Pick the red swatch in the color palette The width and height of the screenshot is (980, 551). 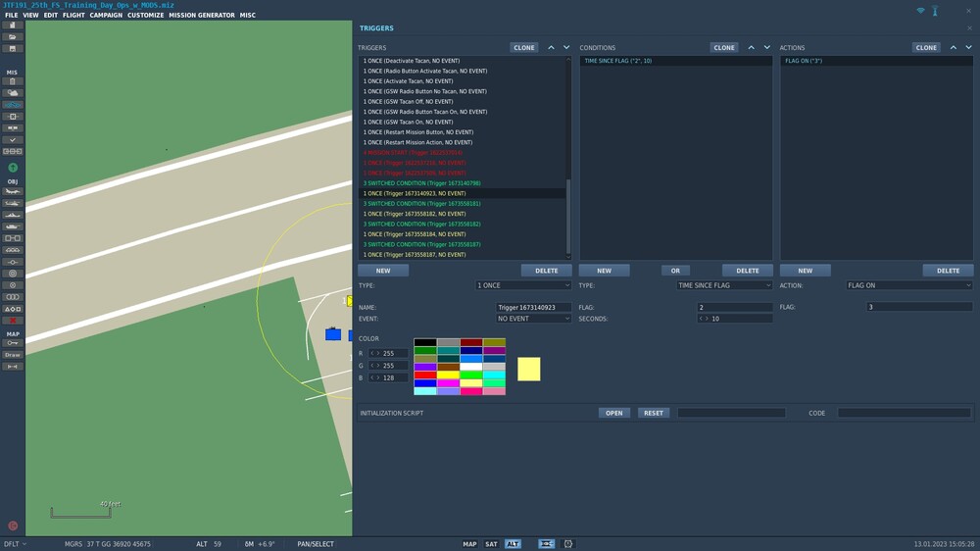coord(424,375)
